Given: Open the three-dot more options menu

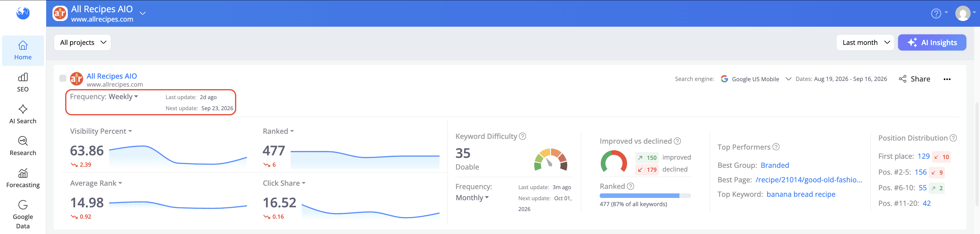Looking at the screenshot, I should (947, 79).
